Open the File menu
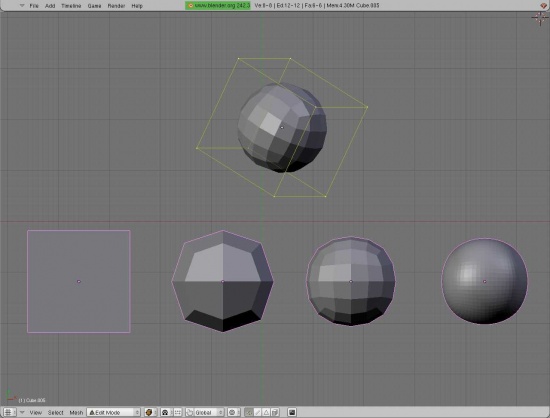The image size is (550, 418). (x=34, y=6)
